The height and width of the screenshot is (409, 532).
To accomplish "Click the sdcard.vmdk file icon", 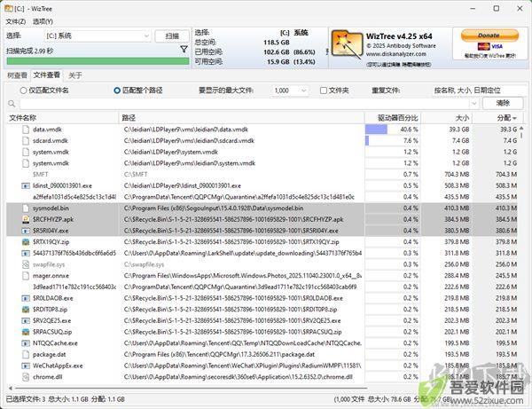I will coord(26,140).
